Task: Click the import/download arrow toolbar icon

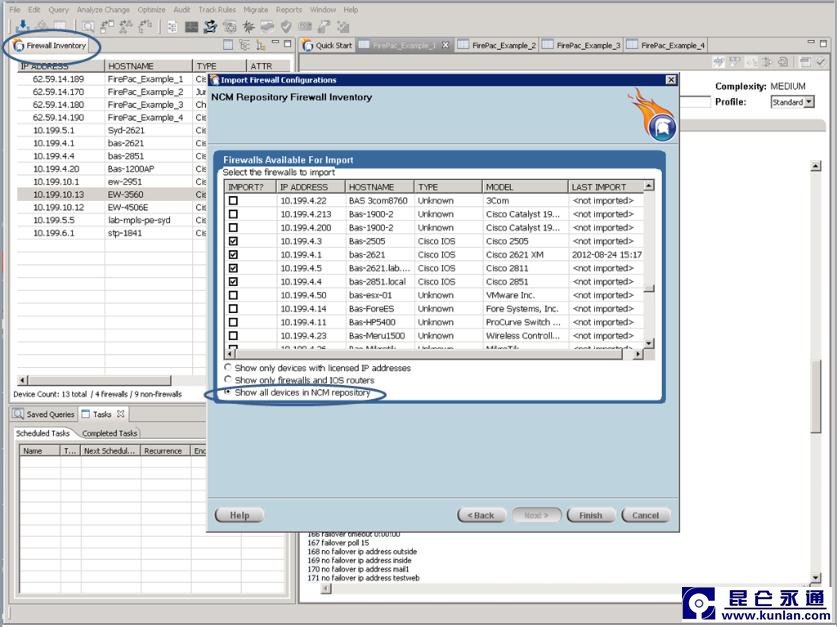Action: point(22,26)
